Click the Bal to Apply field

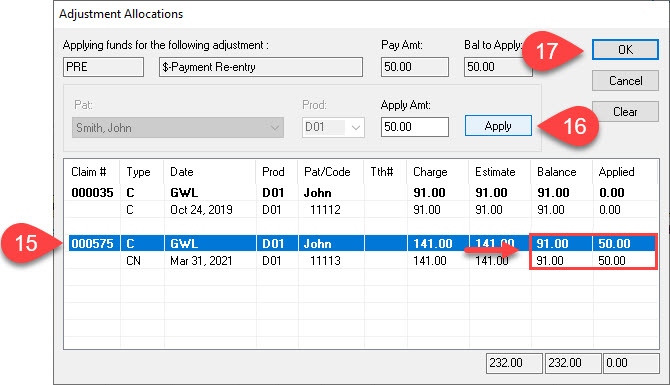[x=498, y=67]
